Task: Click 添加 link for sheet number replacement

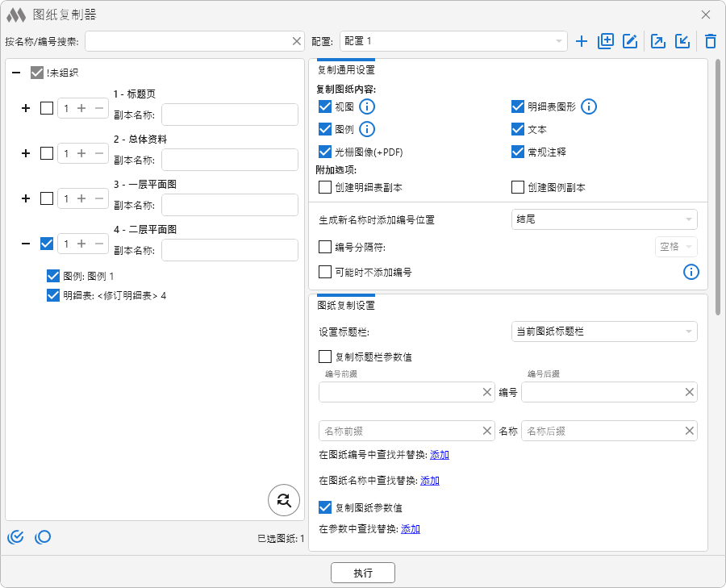Action: [440, 455]
